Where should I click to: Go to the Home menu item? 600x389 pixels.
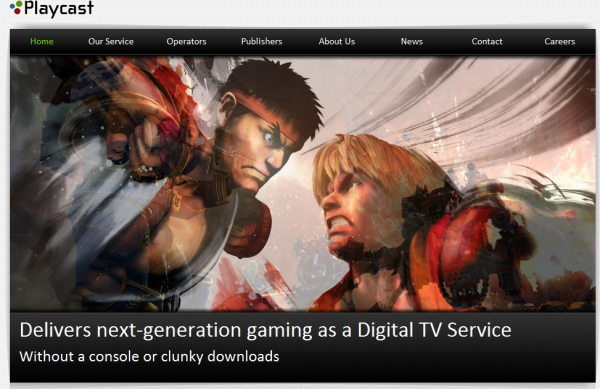pos(42,41)
